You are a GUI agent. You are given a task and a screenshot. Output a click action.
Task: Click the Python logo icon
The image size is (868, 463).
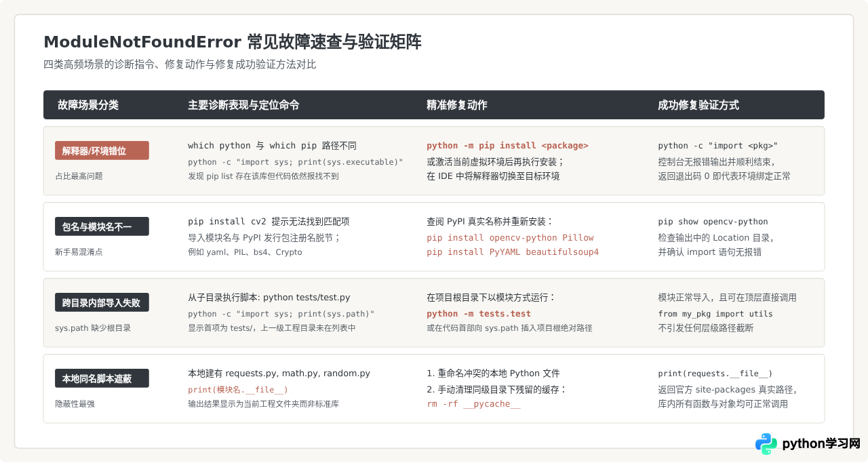pyautogui.click(x=766, y=444)
